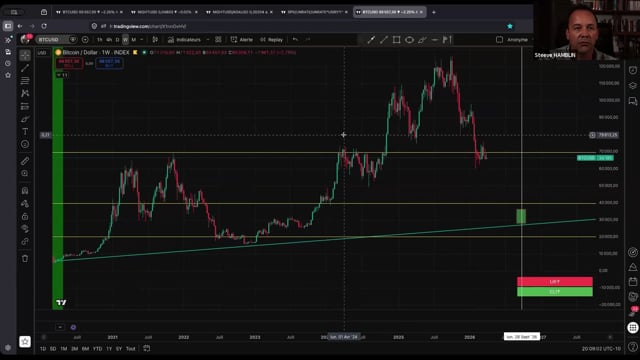Select the D daily timeframe

[117, 40]
